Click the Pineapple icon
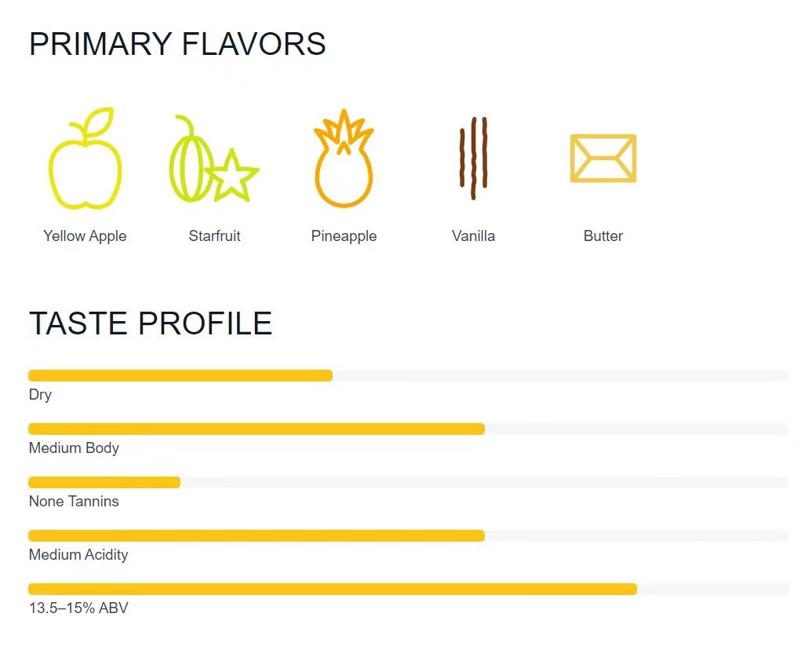This screenshot has width=812, height=650. [344, 158]
